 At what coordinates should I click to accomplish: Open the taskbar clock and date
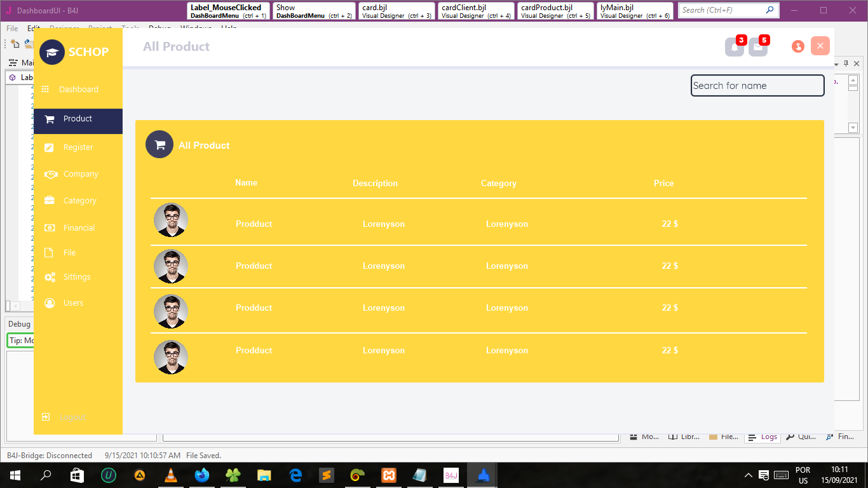click(x=839, y=475)
